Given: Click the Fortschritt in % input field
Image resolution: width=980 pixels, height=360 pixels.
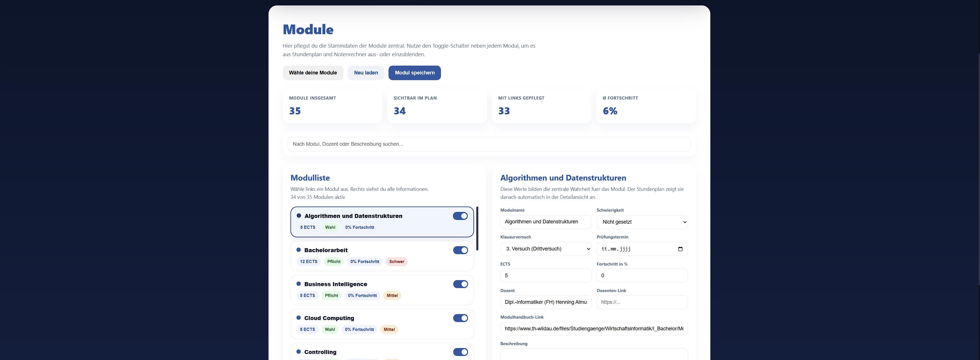Looking at the screenshot, I should click(x=642, y=276).
